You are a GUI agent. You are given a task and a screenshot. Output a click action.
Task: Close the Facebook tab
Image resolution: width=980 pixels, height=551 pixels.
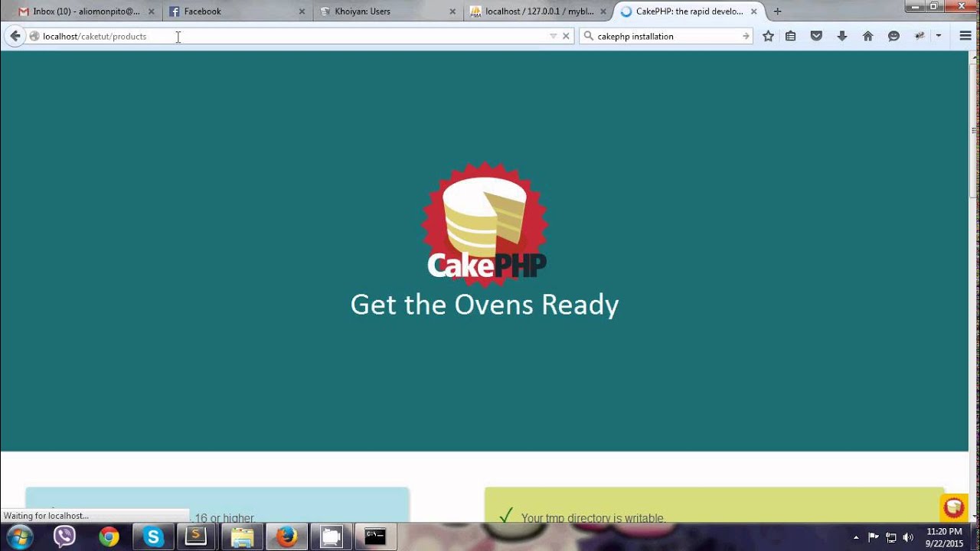coord(302,11)
